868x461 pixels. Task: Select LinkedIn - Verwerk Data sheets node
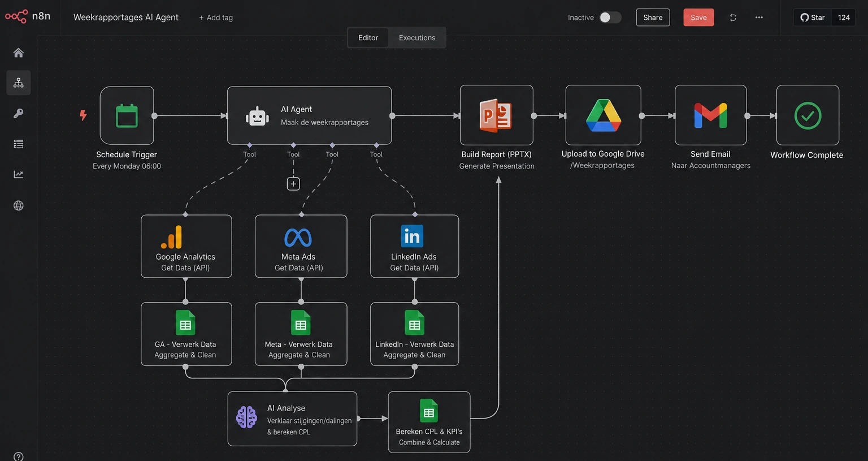[414, 334]
